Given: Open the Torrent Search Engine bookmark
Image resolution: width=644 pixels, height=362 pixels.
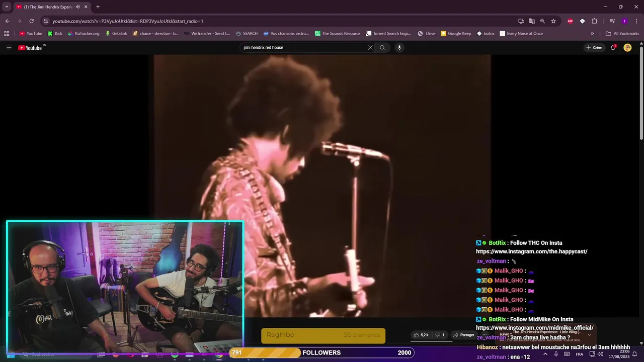Looking at the screenshot, I should pyautogui.click(x=388, y=34).
